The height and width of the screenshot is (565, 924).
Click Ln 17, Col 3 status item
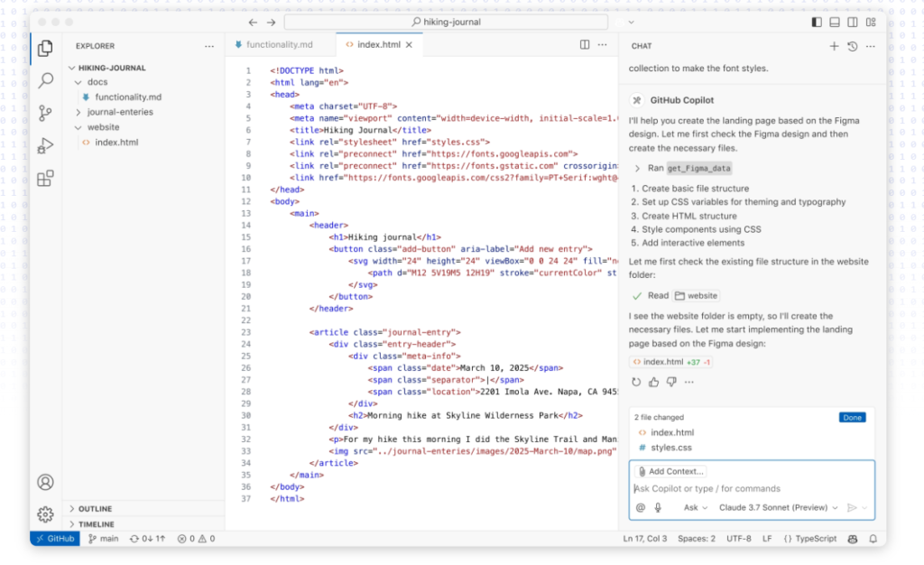point(644,539)
